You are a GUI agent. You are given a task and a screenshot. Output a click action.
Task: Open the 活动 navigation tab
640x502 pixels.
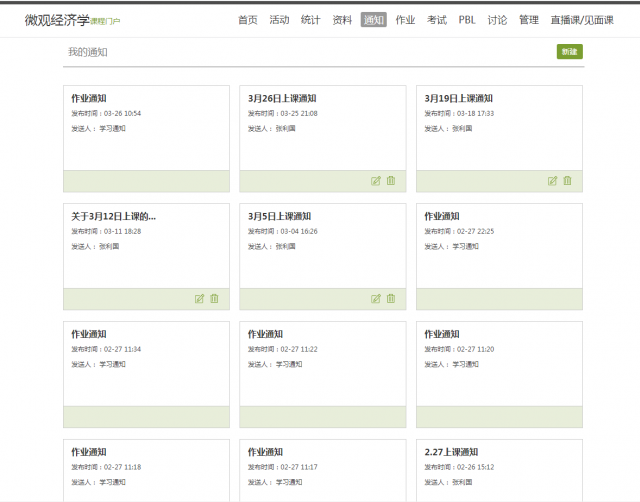click(279, 20)
